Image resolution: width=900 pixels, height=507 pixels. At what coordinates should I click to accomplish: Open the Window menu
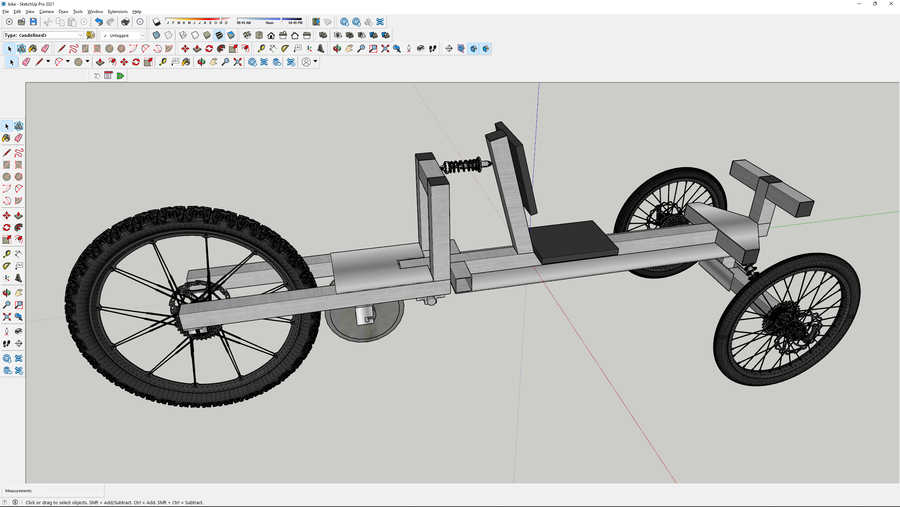(95, 11)
